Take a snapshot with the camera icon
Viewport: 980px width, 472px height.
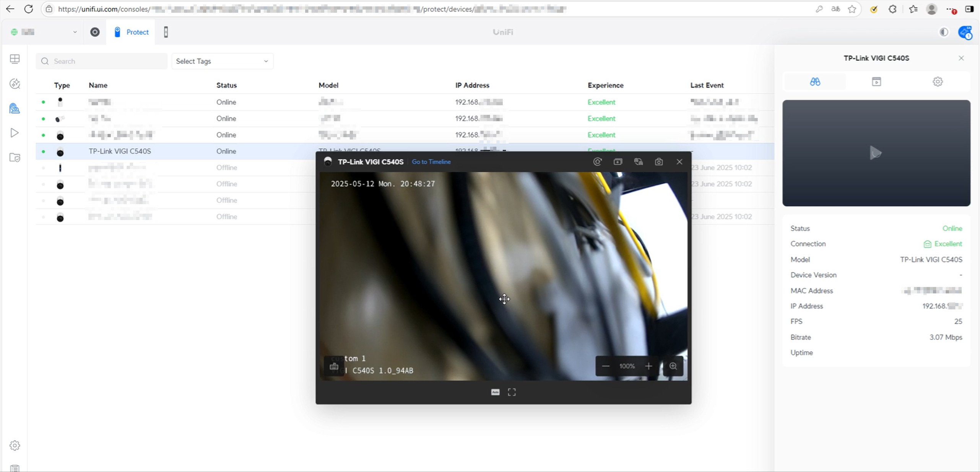tap(659, 162)
